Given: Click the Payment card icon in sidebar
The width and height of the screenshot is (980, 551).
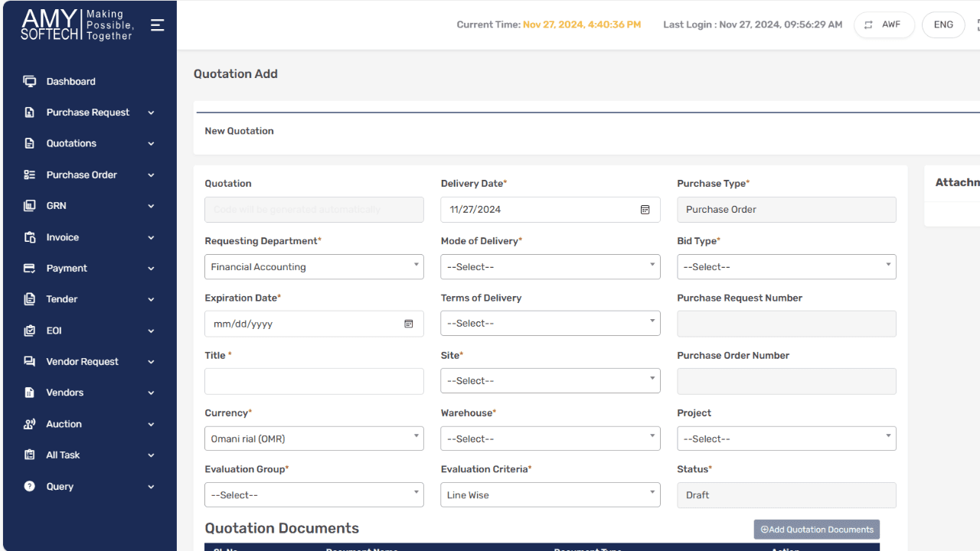Looking at the screenshot, I should (29, 269).
